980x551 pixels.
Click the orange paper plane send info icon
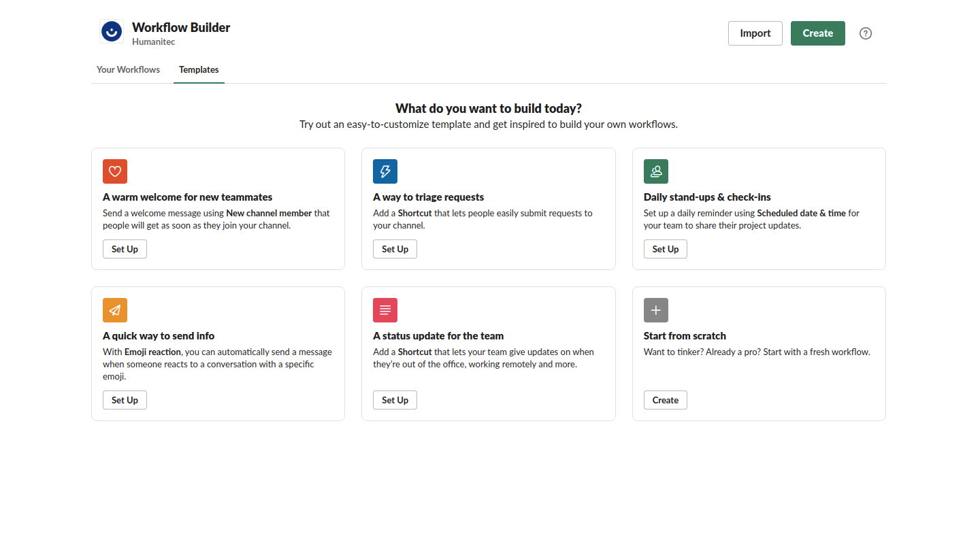point(115,310)
